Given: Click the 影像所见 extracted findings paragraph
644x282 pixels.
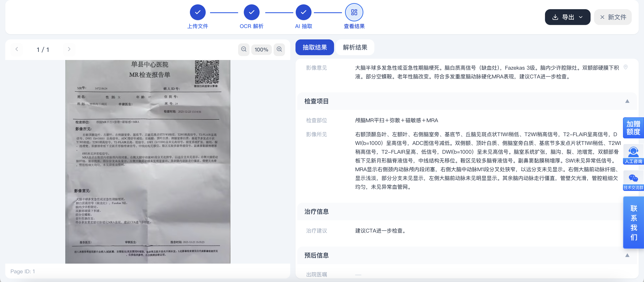Looking at the screenshot, I should pyautogui.click(x=488, y=161).
